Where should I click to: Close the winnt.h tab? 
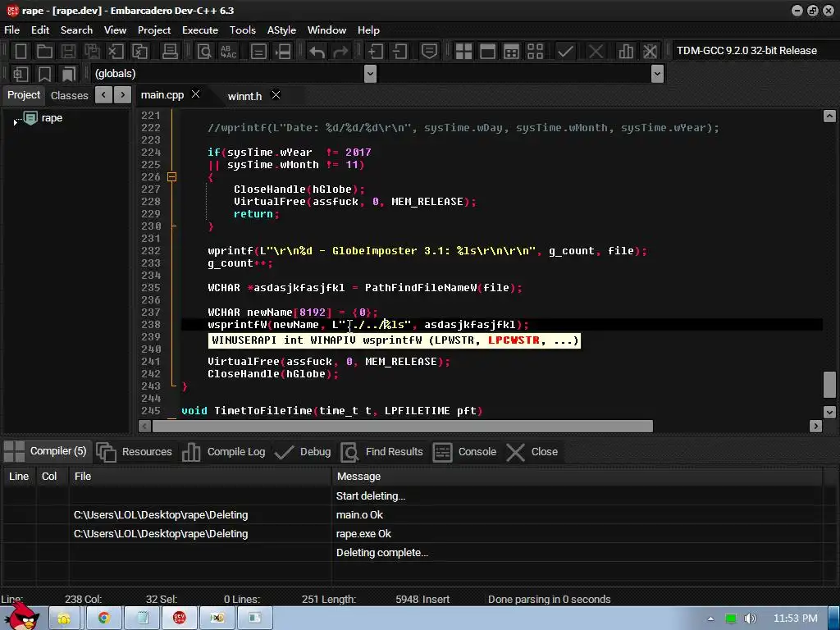276,95
